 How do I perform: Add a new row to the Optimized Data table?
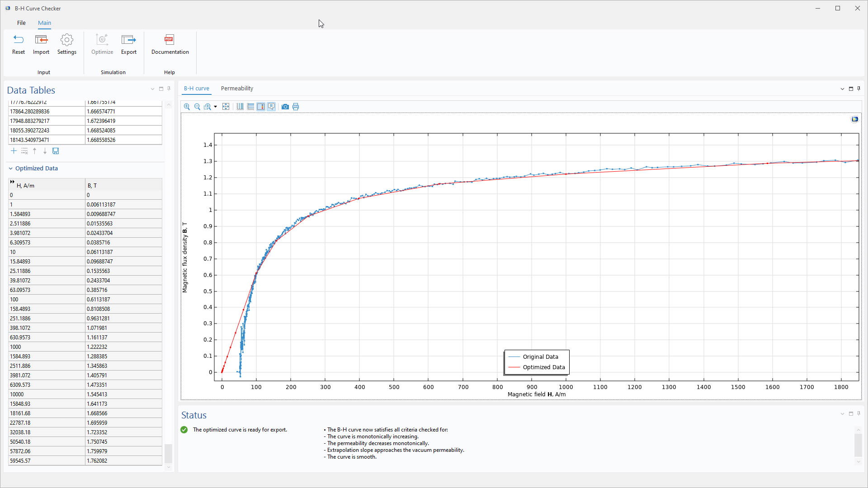[x=14, y=151]
